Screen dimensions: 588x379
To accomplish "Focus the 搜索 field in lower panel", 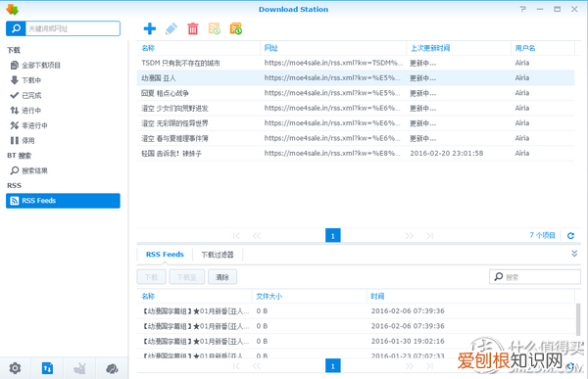I will 535,277.
